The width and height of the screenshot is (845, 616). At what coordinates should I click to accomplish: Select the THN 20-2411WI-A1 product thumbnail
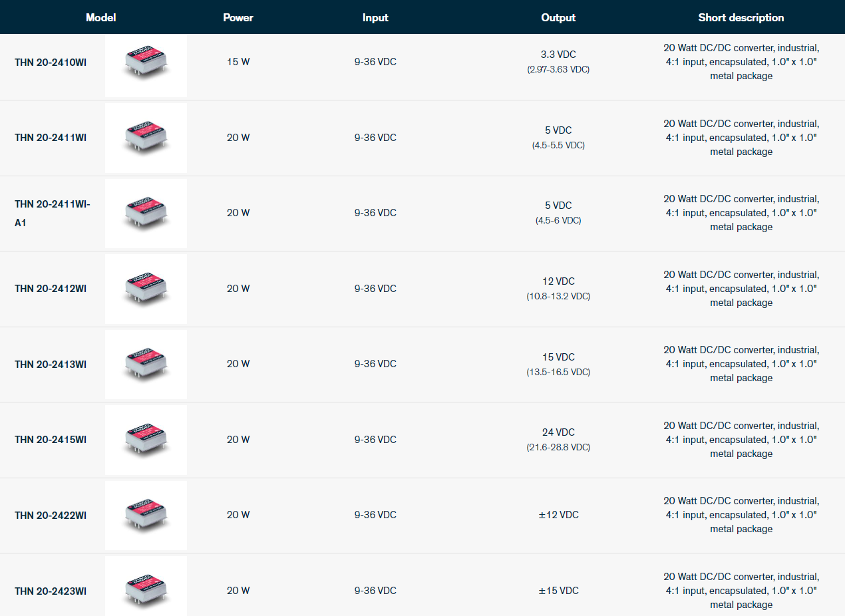coord(146,213)
